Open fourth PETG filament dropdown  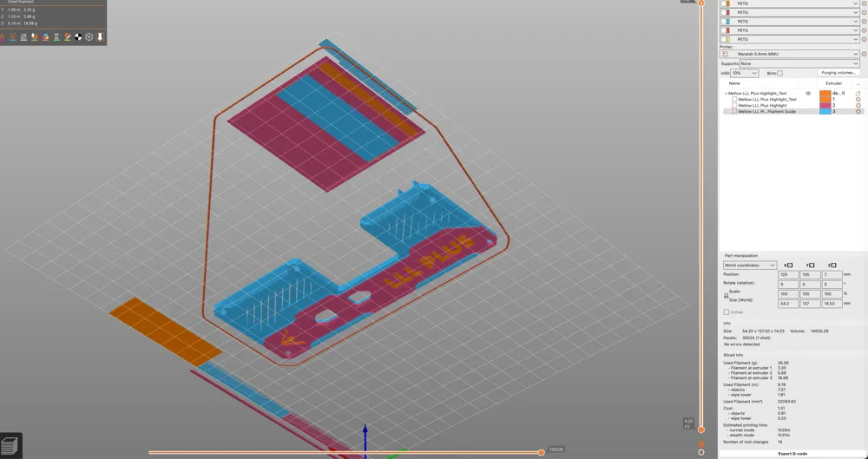pyautogui.click(x=789, y=30)
